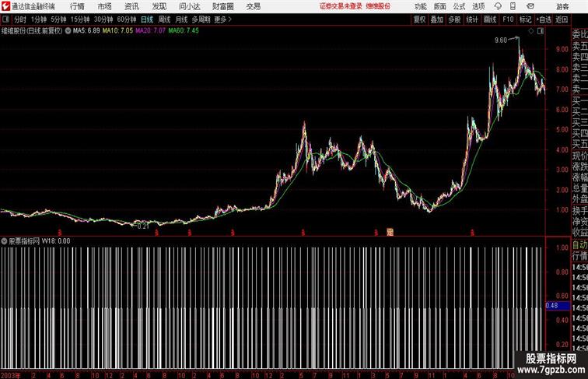Click the 9.60 high price label
Image resolution: width=588 pixels, height=379 pixels.
(x=501, y=40)
